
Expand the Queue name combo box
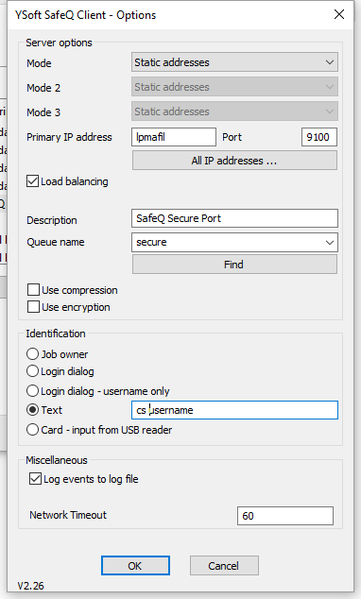[330, 242]
